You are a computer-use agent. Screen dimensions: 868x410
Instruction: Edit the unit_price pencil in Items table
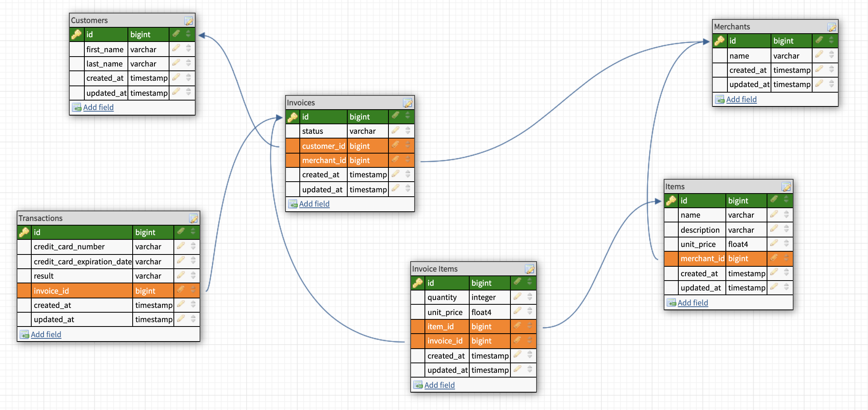pyautogui.click(x=774, y=243)
